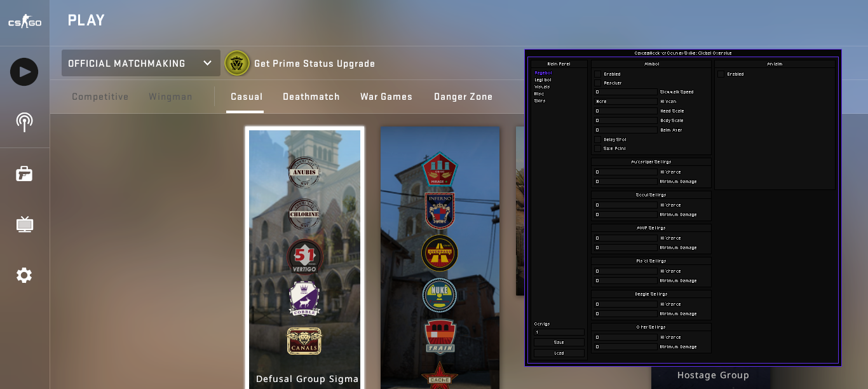
Task: Set the Other Settings Hitchance slider
Action: [x=626, y=338]
